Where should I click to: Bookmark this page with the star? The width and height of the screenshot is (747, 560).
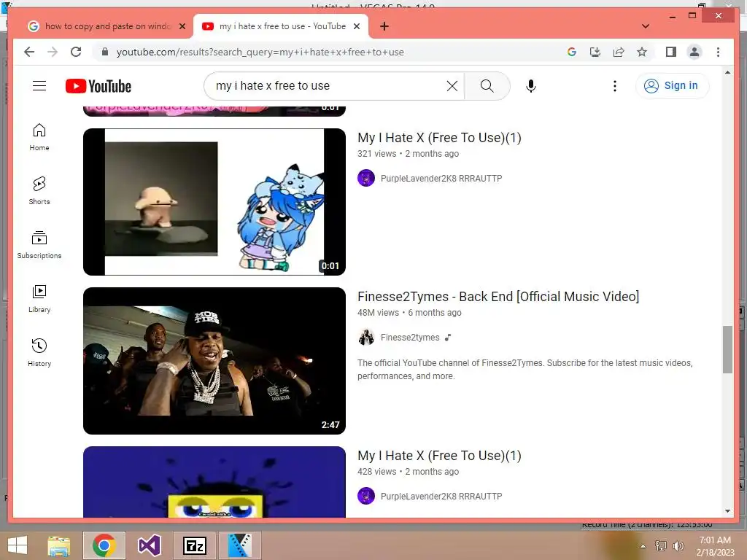(x=642, y=52)
